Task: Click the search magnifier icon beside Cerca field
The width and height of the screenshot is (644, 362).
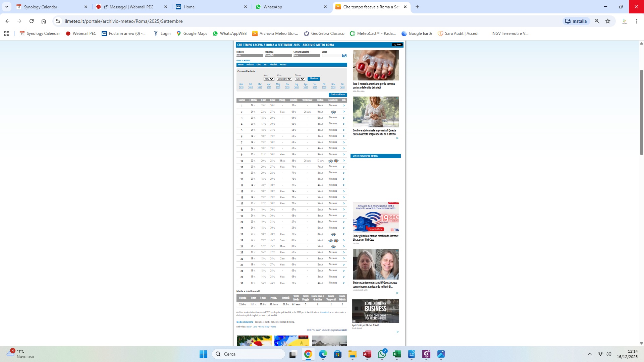Action: click(x=344, y=56)
